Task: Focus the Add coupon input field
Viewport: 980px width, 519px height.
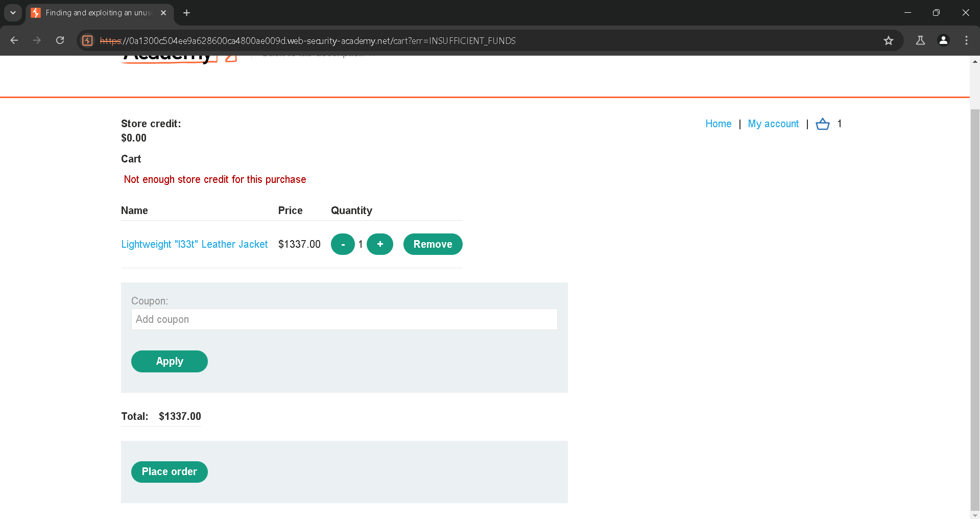Action: pos(344,319)
